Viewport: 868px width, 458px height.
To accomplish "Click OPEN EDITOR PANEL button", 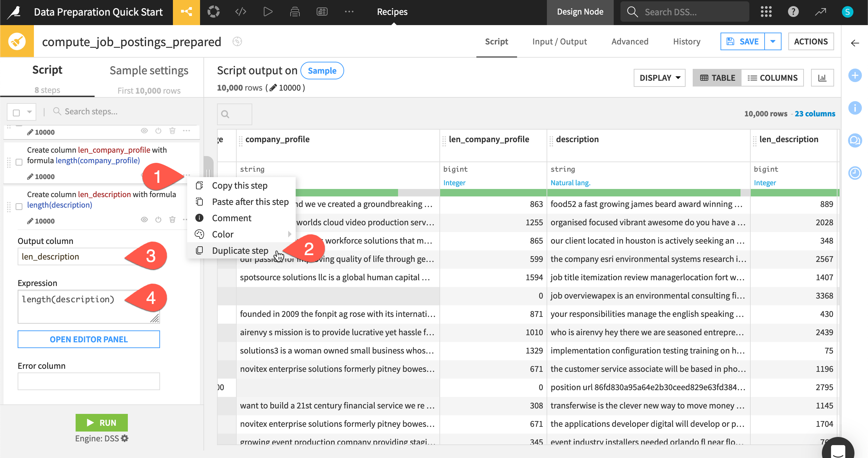I will 88,339.
